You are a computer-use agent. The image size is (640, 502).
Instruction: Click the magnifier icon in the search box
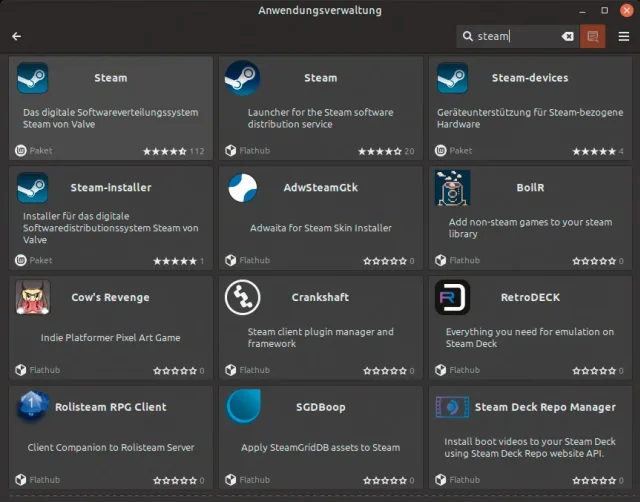[468, 36]
